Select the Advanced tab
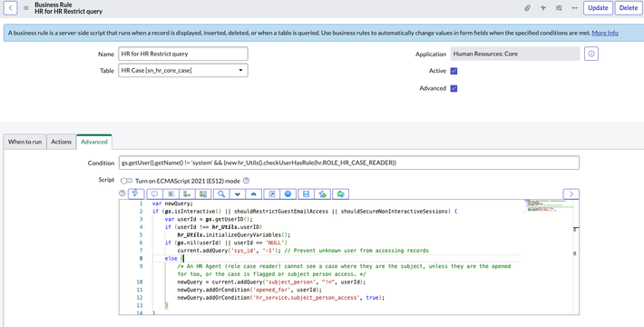644x327 pixels. coord(94,142)
